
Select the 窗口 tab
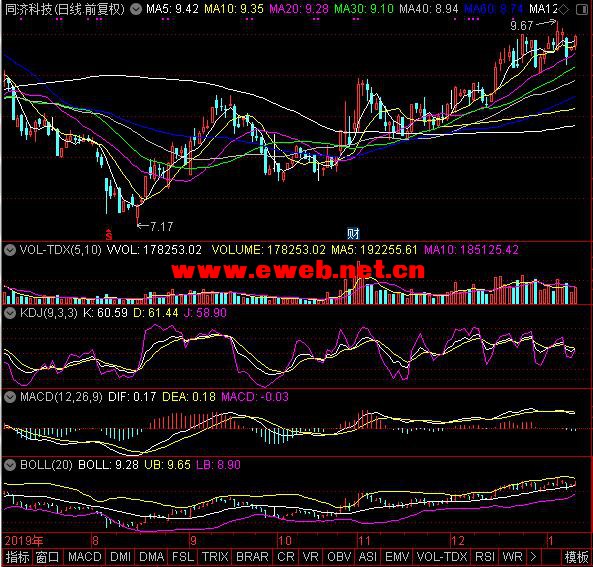(x=47, y=557)
